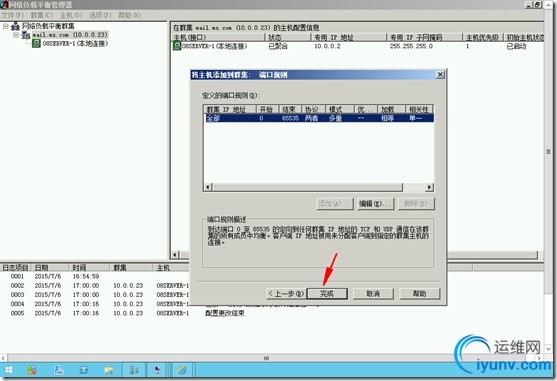Click the port rules horizontal scrollbar thumb
This screenshot has height=381, width=557.
pyautogui.click(x=307, y=187)
